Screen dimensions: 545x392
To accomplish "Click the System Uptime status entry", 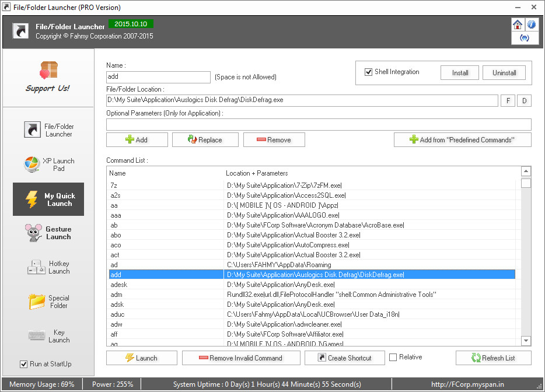I will click(267, 384).
